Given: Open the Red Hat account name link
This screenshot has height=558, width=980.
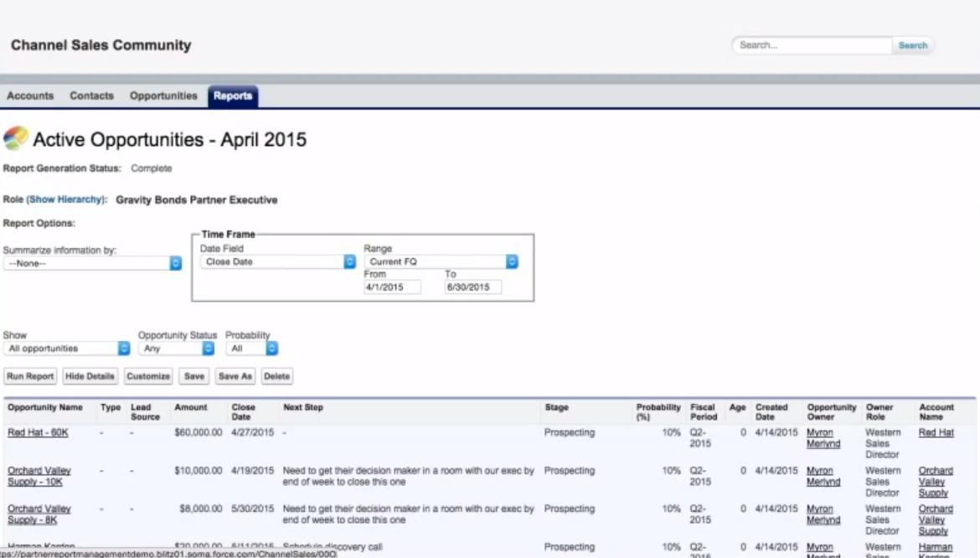Looking at the screenshot, I should [x=936, y=432].
